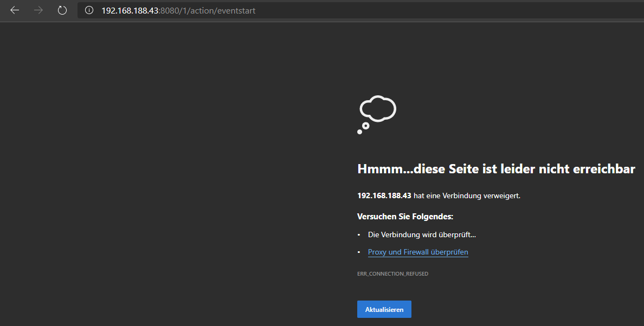644x326 pixels.
Task: Click the heading 'Hmmm...diese Seite ist leider nicht erreichbar'
Action: pos(496,168)
